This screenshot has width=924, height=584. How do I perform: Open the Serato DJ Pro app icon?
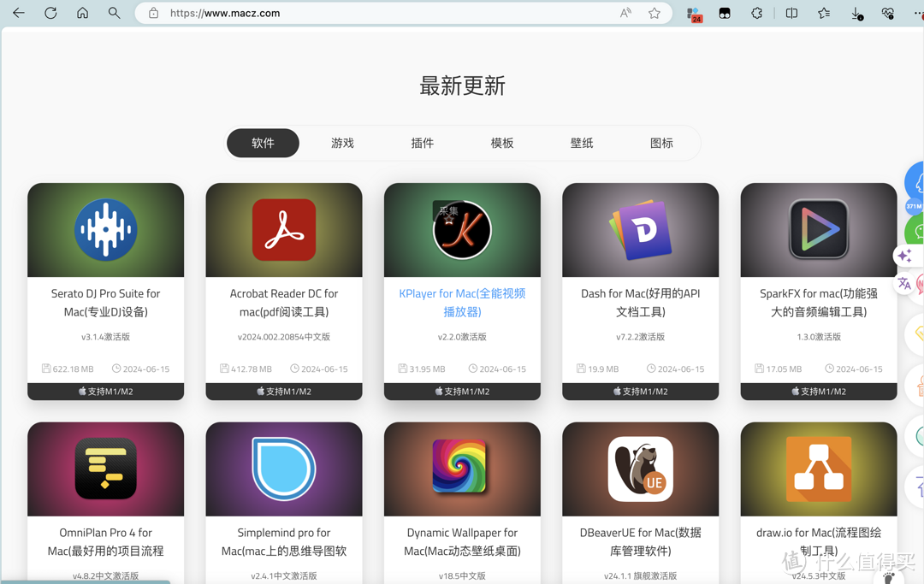pos(106,230)
